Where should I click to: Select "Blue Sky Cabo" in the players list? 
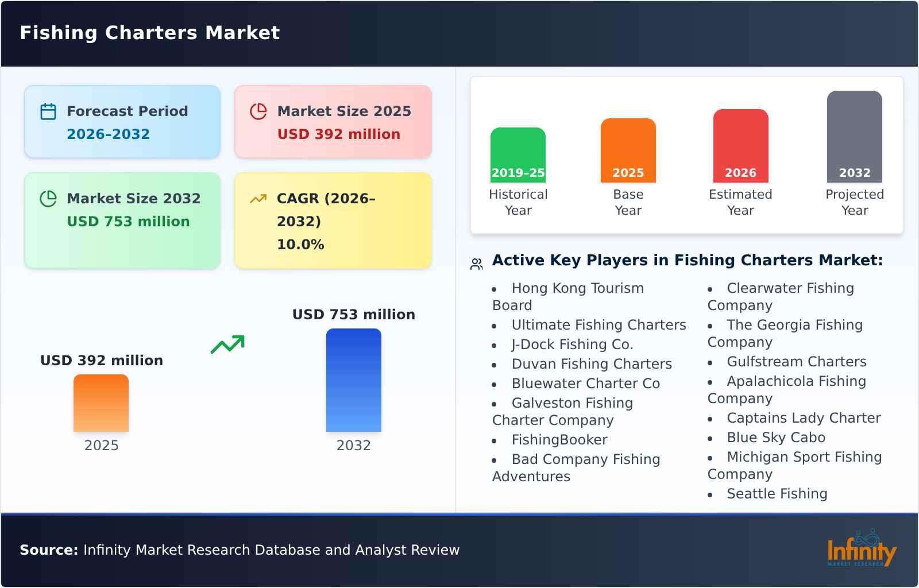pos(776,438)
